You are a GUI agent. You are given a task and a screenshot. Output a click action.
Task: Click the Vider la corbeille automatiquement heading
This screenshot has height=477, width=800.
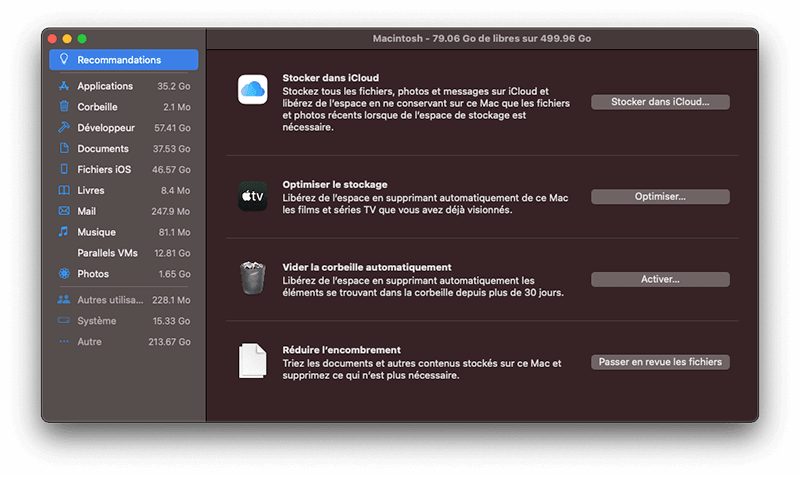(x=367, y=267)
